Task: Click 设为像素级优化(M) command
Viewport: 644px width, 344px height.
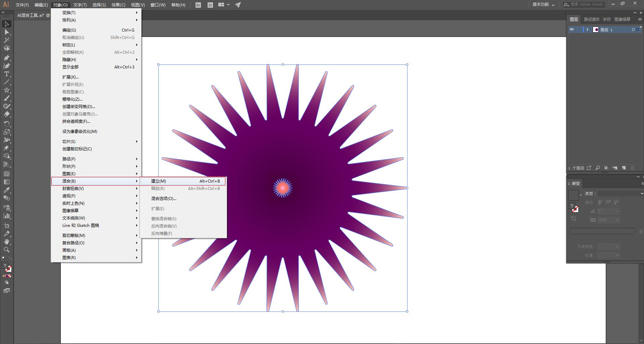Action: [x=96, y=132]
